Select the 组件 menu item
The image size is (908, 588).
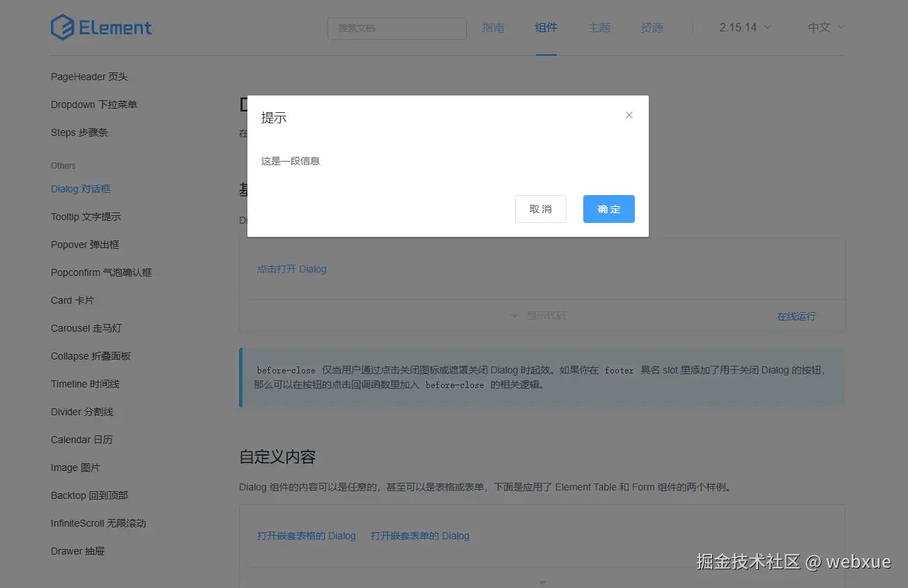click(546, 27)
